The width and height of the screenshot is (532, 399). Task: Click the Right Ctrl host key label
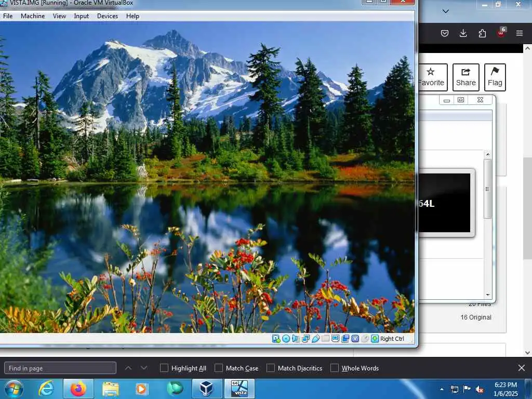click(392, 339)
